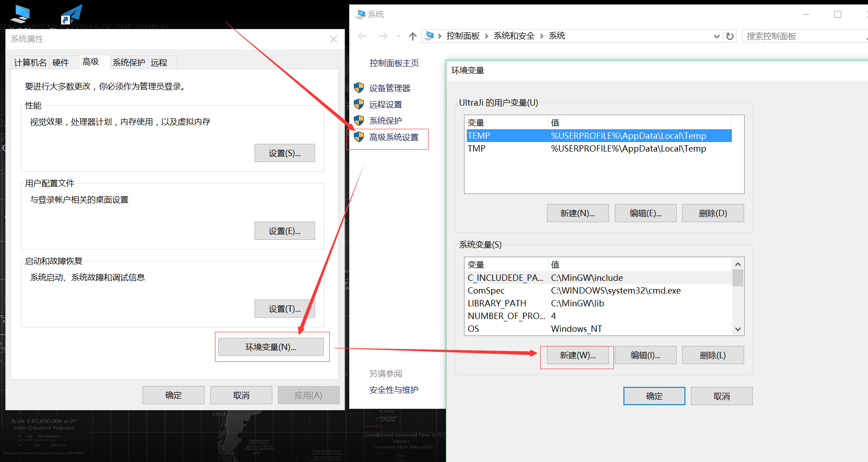
Task: Click the shield icon beside 系统保护
Action: pyautogui.click(x=359, y=120)
